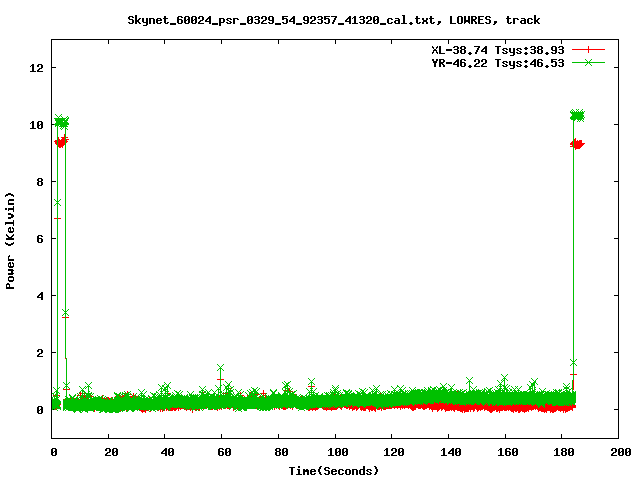
Task: Select the YR-46.22 Tsys:46.53 legend label
Action: (498, 63)
